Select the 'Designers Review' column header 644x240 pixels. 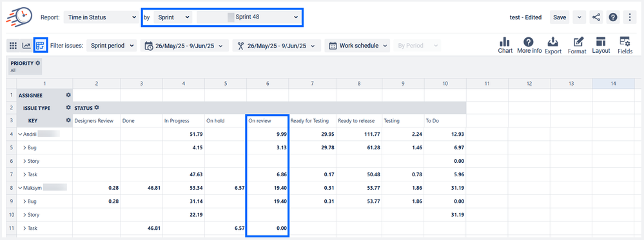point(97,120)
